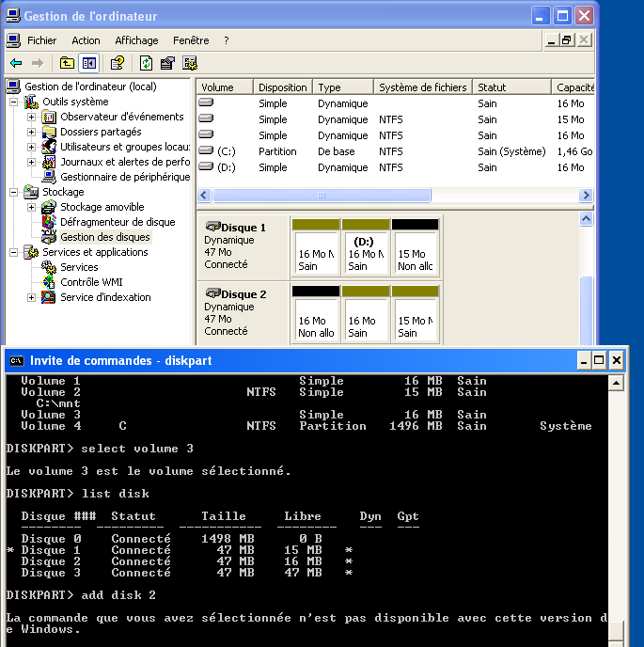Click the Refresh toolbar icon

tap(146, 63)
